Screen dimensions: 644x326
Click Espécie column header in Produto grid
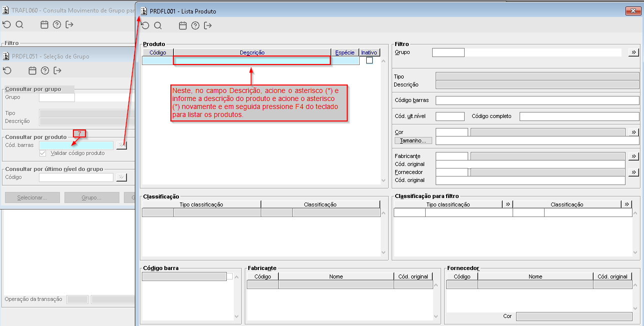point(345,52)
